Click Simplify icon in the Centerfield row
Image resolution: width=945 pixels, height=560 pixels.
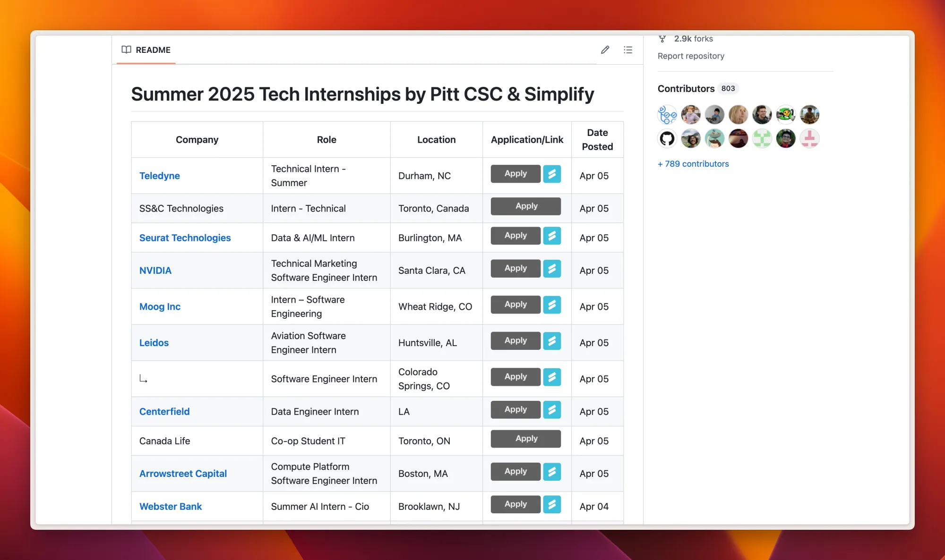click(552, 410)
